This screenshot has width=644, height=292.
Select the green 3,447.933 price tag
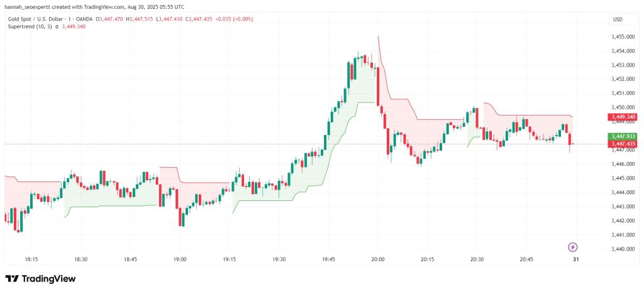click(x=622, y=136)
